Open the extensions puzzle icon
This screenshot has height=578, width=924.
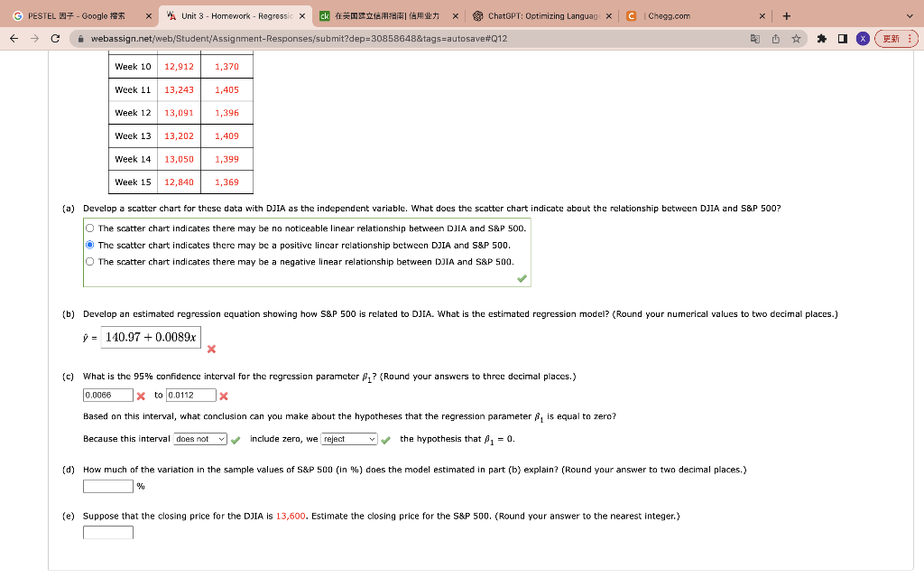coord(821,39)
